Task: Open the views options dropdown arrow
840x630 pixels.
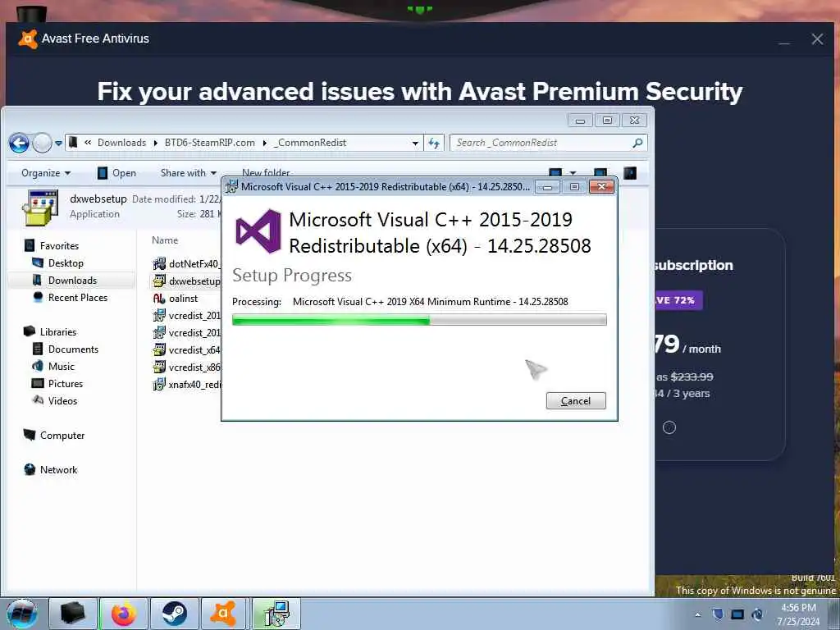Action: tap(573, 173)
